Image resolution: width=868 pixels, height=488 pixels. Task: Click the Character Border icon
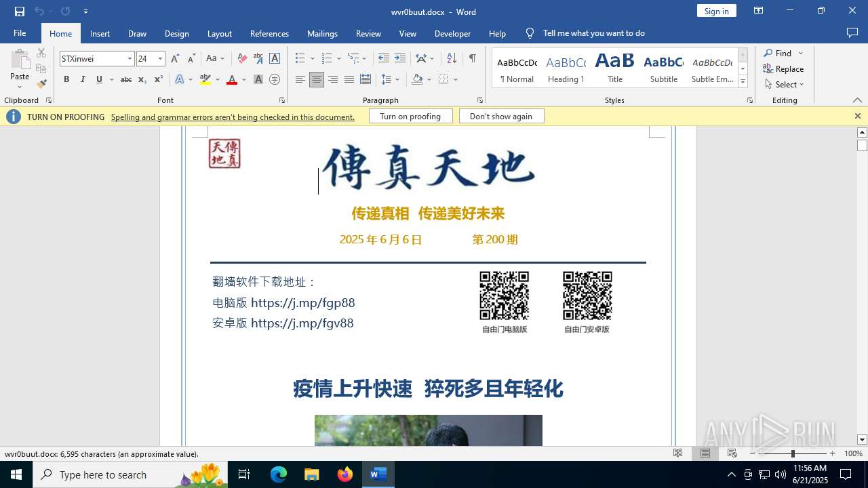coord(275,59)
